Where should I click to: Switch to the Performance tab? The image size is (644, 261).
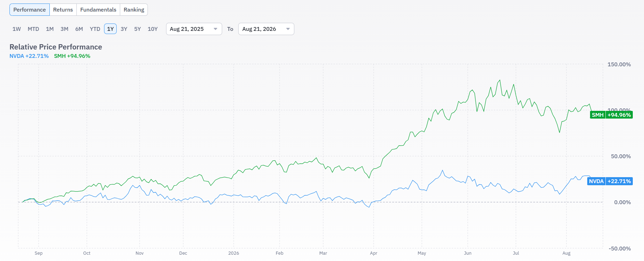[x=29, y=10]
